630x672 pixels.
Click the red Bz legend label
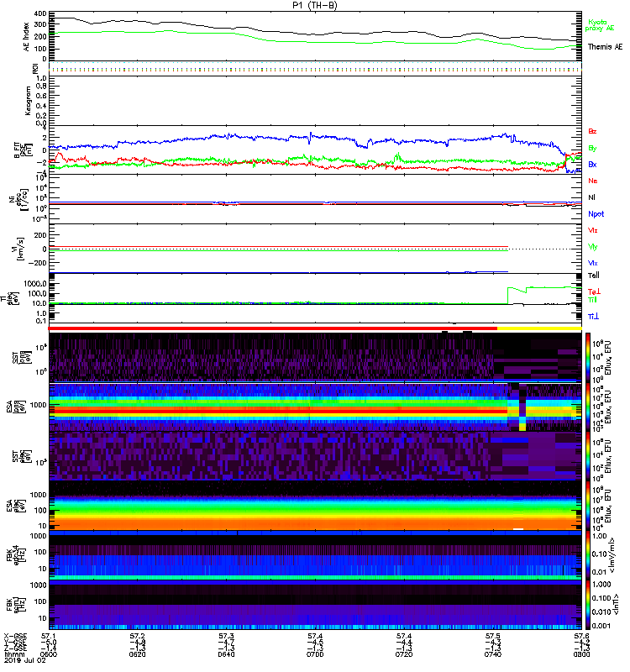[x=592, y=131]
